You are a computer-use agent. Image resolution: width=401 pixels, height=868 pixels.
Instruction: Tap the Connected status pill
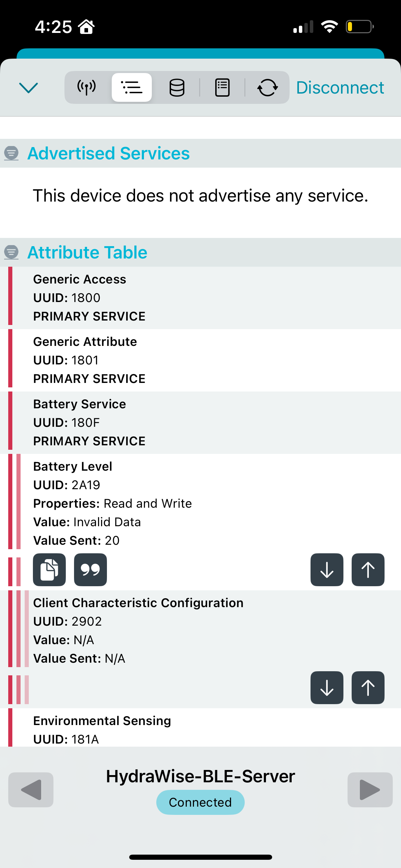(x=200, y=802)
